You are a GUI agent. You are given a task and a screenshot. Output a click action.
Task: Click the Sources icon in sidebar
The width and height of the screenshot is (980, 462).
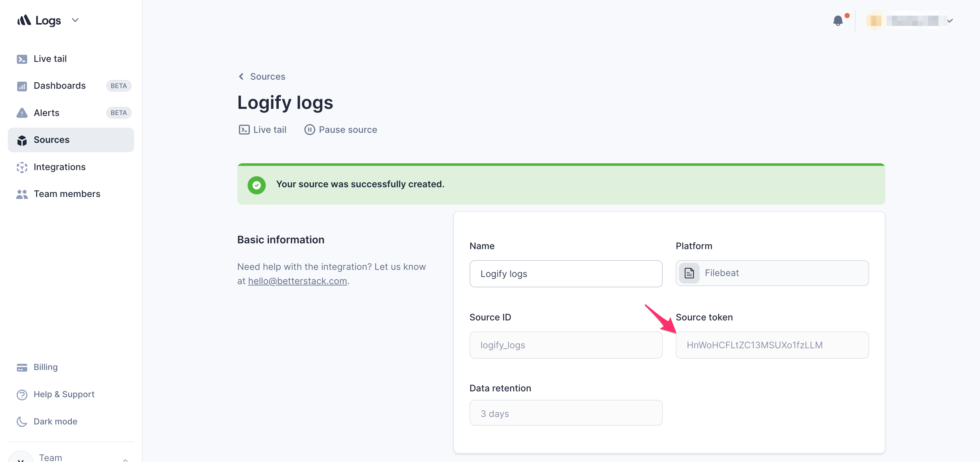click(x=22, y=139)
